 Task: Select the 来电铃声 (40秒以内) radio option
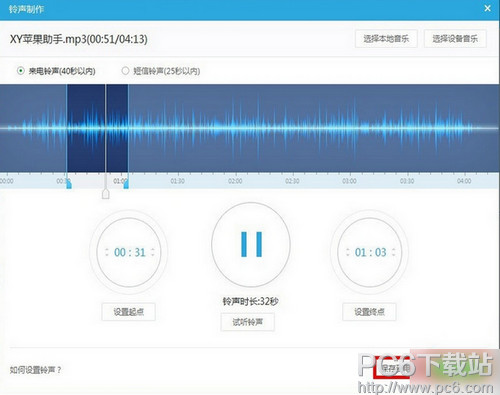[21, 71]
